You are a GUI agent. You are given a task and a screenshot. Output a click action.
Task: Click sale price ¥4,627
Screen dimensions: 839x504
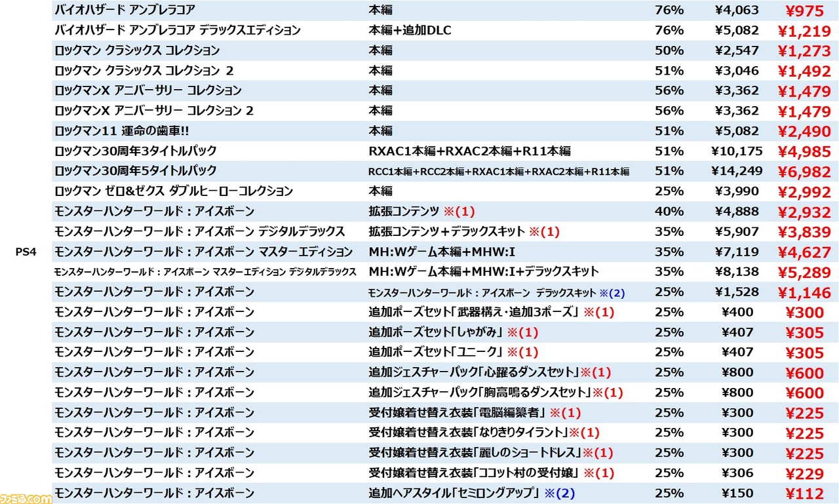pyautogui.click(x=803, y=252)
